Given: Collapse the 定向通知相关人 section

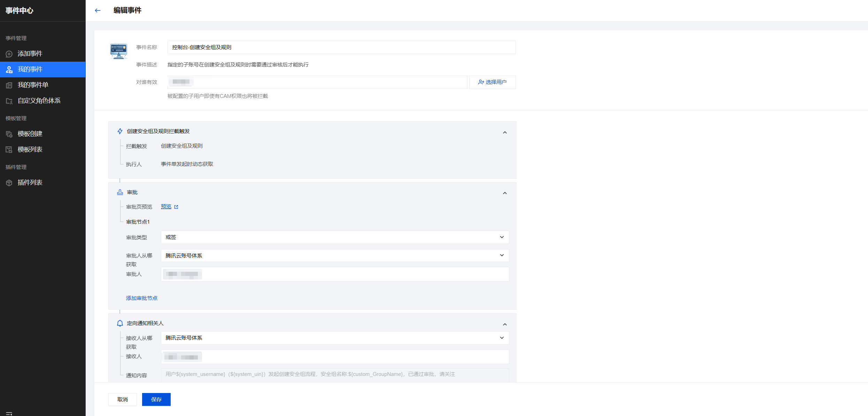Looking at the screenshot, I should coord(505,324).
